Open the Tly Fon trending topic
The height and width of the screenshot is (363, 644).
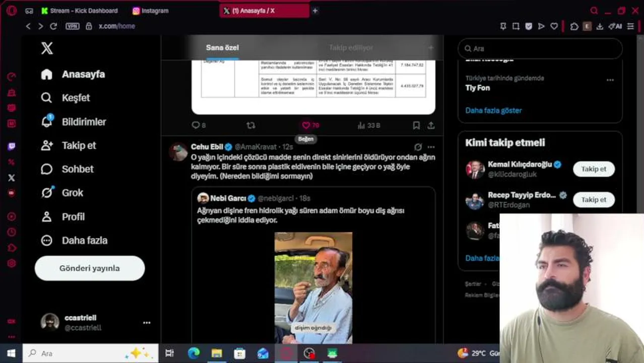click(477, 88)
